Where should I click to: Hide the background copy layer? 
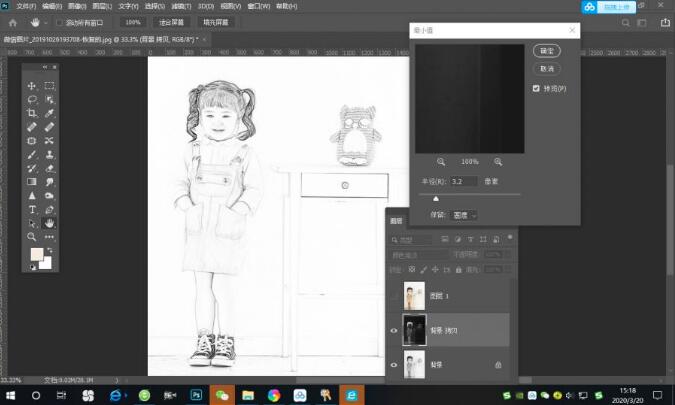click(394, 330)
